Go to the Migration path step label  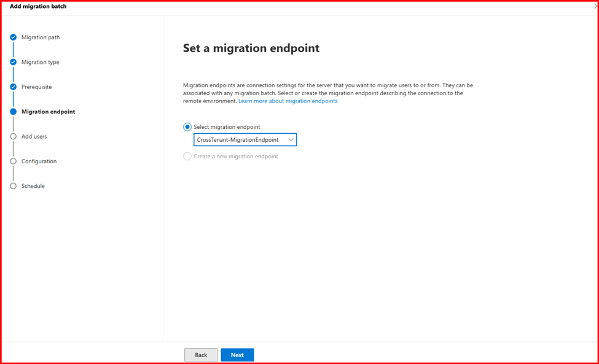[x=41, y=37]
